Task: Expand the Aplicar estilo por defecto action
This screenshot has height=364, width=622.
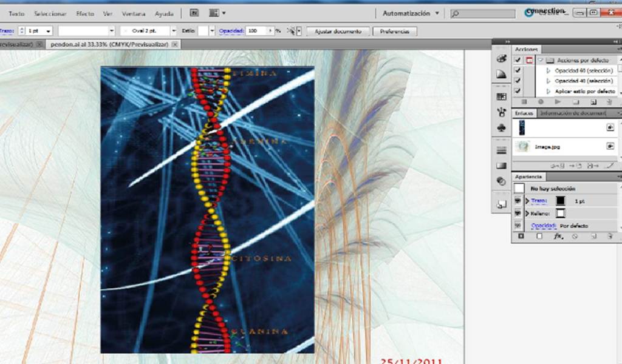Action: 549,91
